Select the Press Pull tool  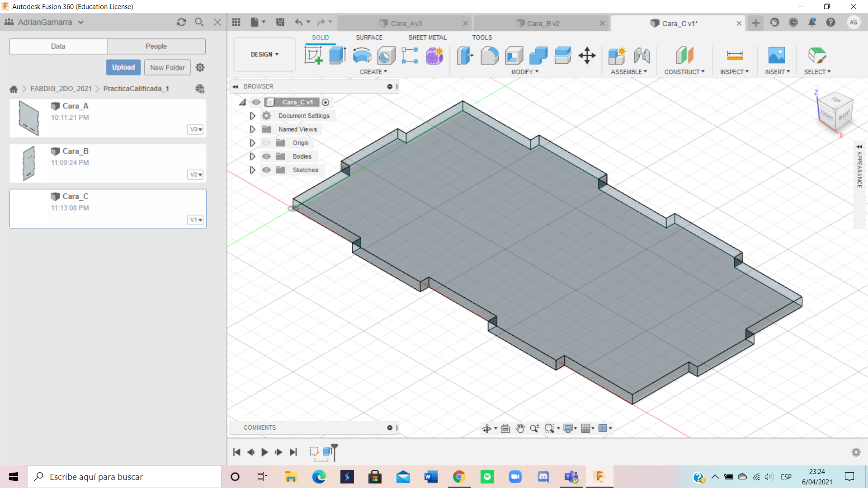[465, 56]
